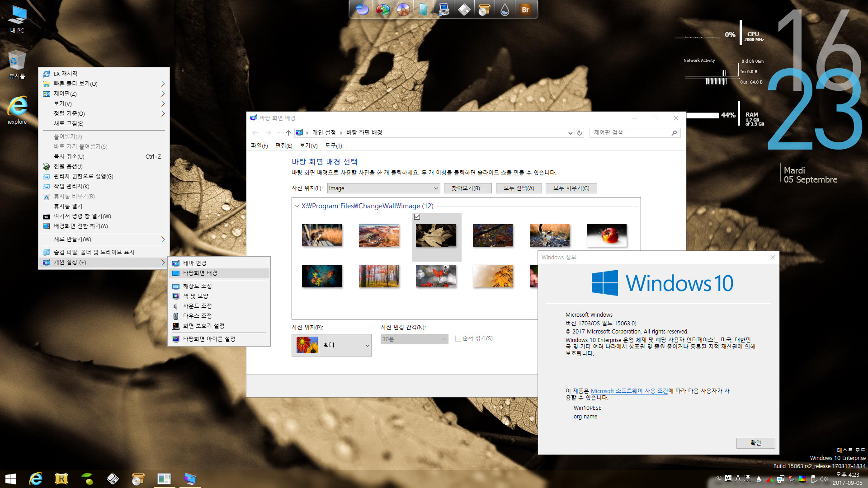Screen dimensions: 868x488
Task: Expand the 빠른 폴더 보기(Q) submenu
Action: pyautogui.click(x=163, y=84)
